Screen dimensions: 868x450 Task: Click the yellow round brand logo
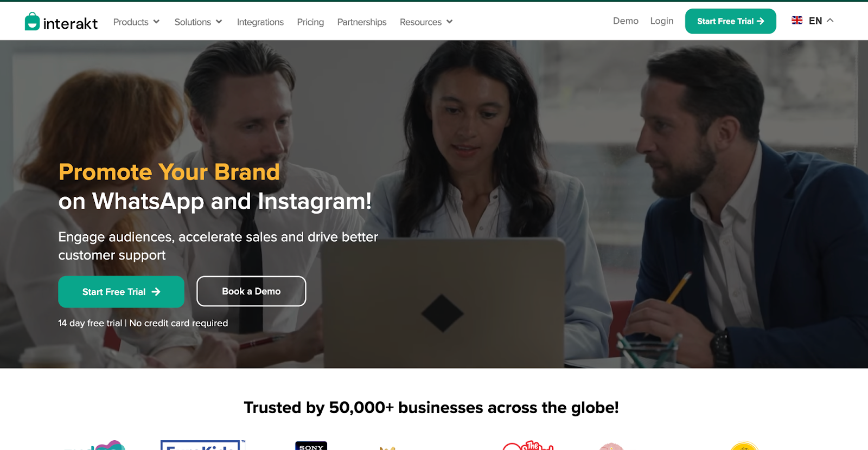(x=744, y=446)
